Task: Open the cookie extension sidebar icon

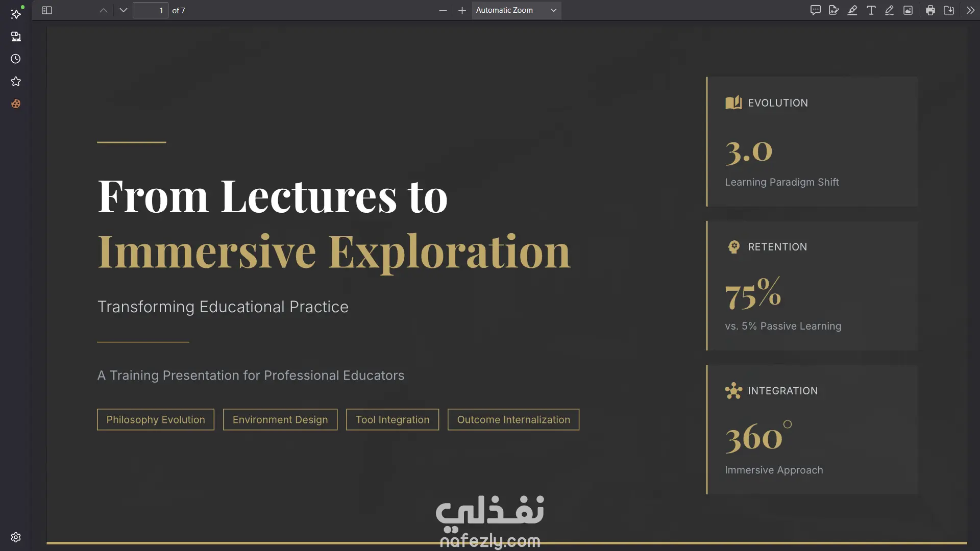Action: [16, 104]
